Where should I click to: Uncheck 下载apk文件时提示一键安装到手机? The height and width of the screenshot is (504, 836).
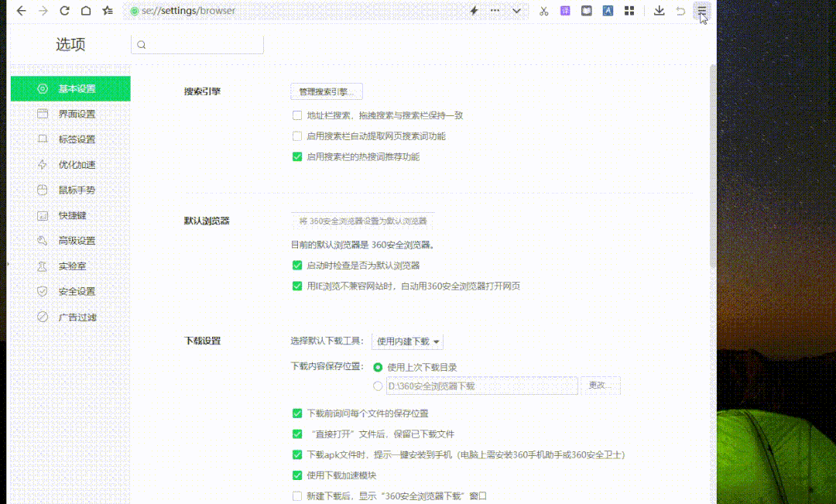pyautogui.click(x=297, y=455)
